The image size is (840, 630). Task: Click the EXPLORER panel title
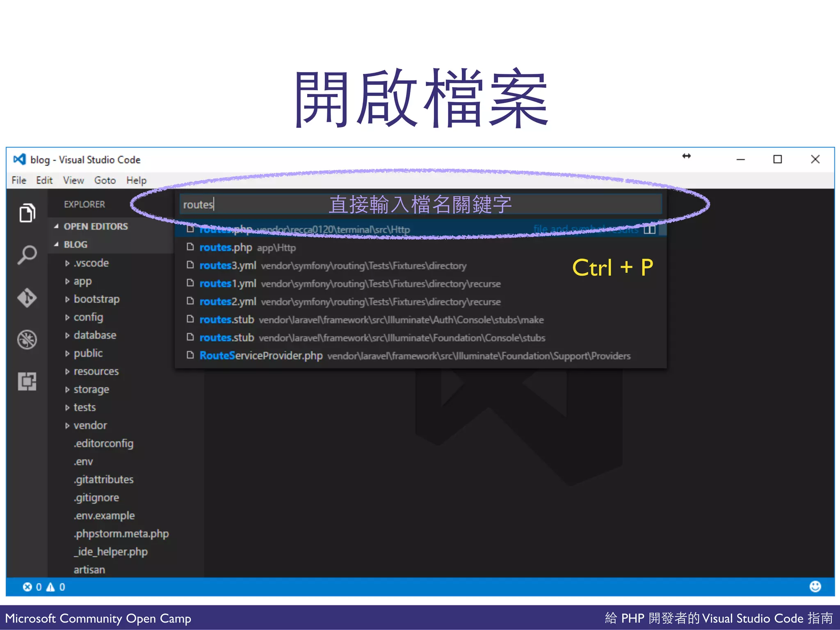coord(84,204)
